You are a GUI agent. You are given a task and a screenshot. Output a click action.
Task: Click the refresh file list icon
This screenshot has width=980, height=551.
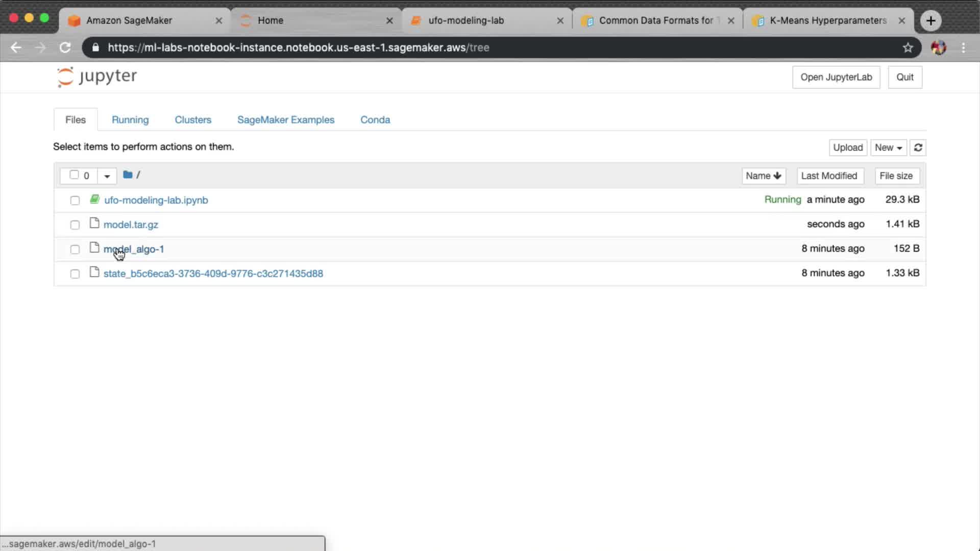point(918,147)
